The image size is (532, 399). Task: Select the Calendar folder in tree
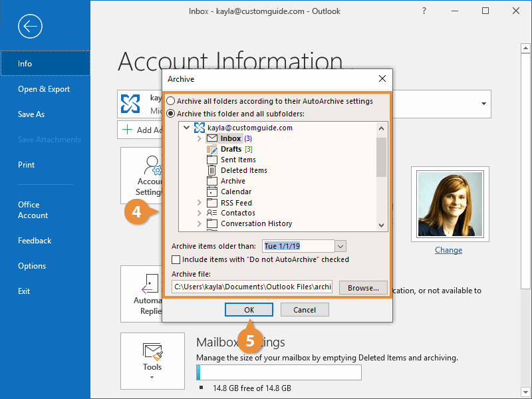point(236,192)
